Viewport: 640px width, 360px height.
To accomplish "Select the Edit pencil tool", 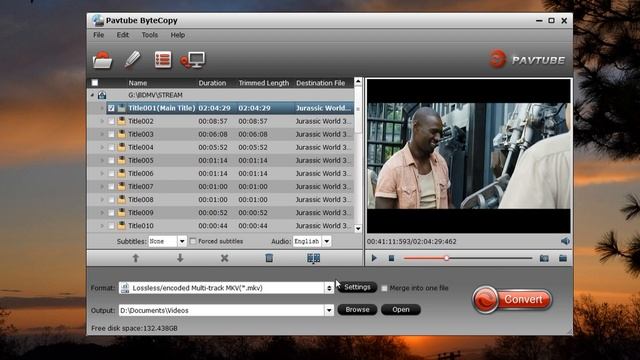I will click(x=132, y=60).
